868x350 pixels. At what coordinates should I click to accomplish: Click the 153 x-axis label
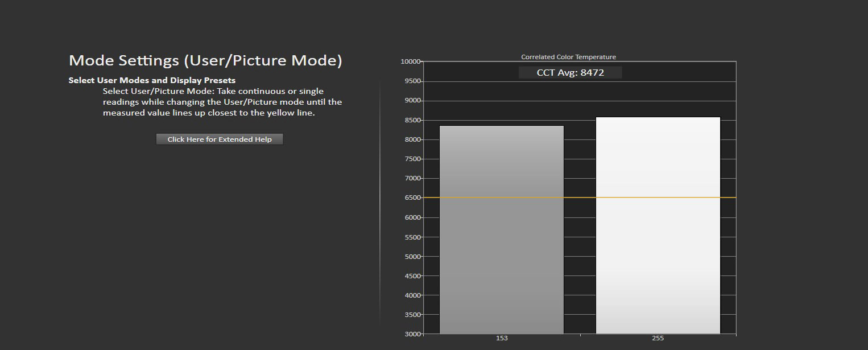[x=502, y=338]
